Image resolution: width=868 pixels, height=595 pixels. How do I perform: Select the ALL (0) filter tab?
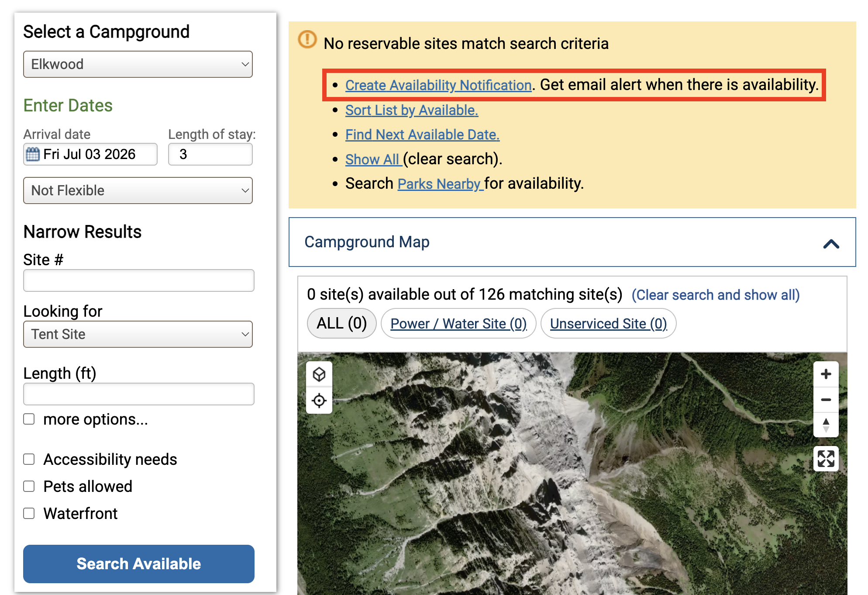click(x=342, y=323)
